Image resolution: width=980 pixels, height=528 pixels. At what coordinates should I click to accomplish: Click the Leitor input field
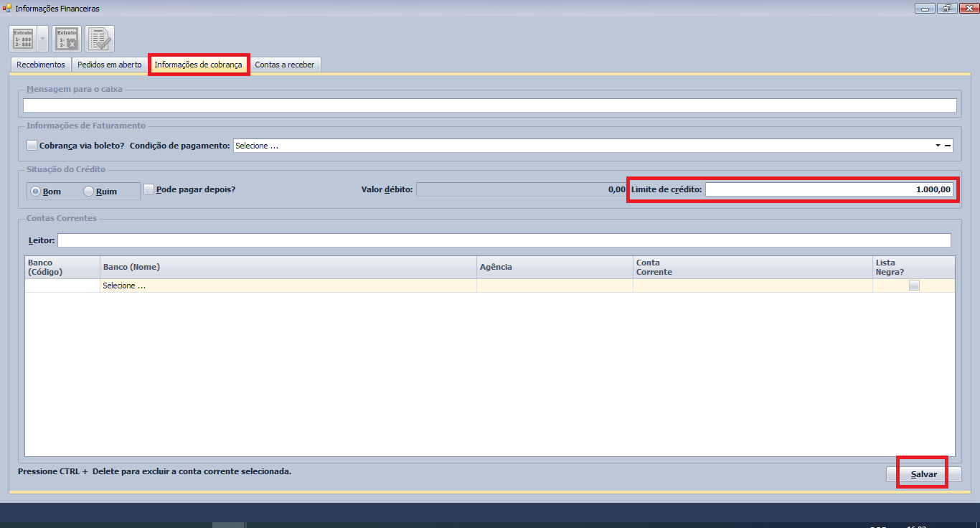[504, 240]
